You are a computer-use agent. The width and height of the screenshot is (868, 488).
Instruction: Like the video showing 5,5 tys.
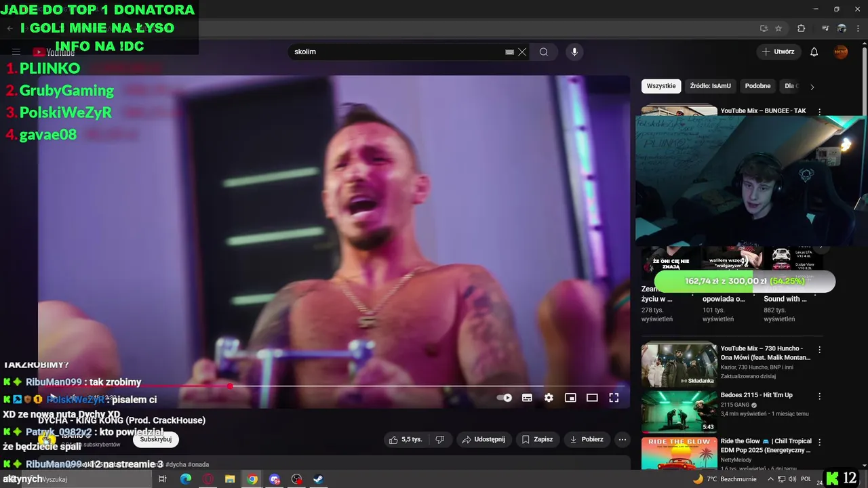(x=406, y=439)
